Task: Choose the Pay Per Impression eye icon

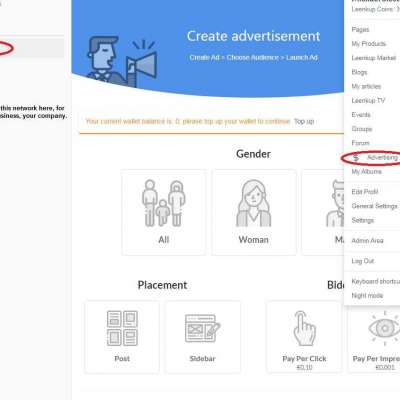Action: (384, 328)
